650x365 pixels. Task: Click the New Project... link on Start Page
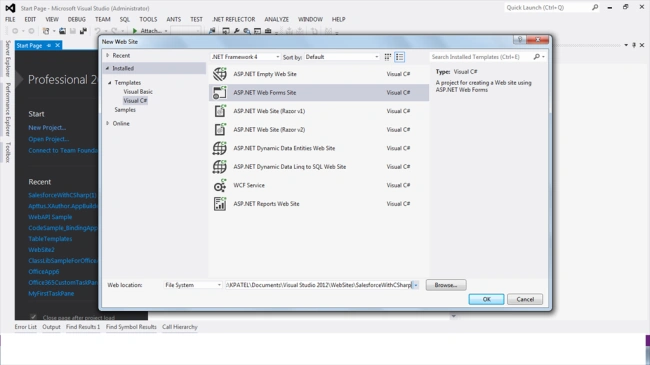coord(47,128)
